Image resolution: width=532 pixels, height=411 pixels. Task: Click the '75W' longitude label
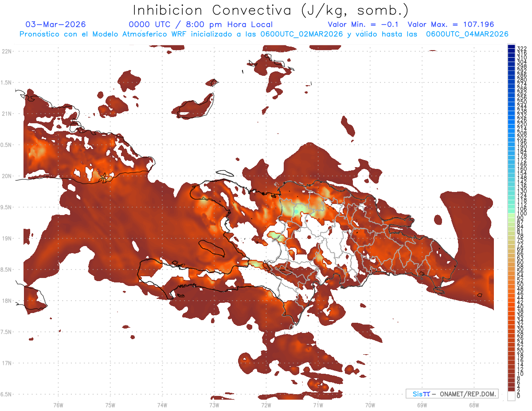click(x=110, y=404)
